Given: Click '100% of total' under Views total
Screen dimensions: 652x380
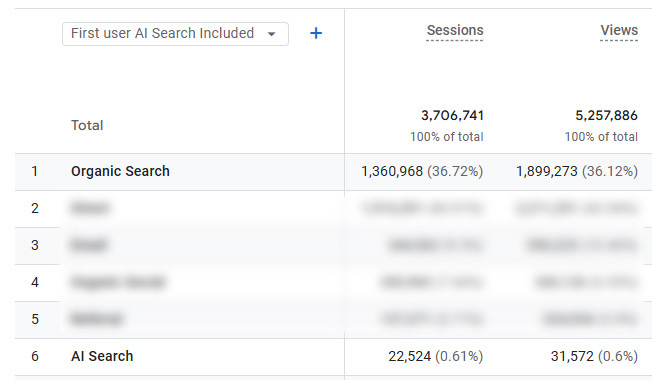Looking at the screenshot, I should 601,137.
